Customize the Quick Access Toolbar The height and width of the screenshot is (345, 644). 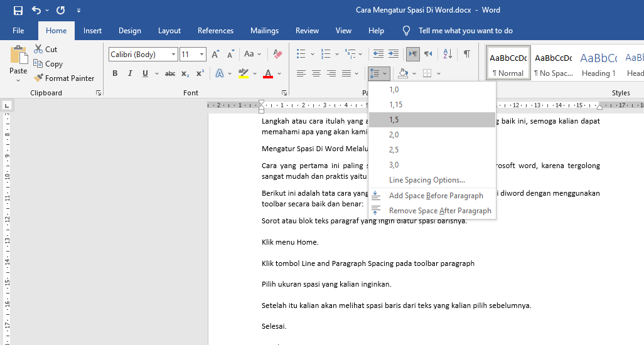coord(78,10)
